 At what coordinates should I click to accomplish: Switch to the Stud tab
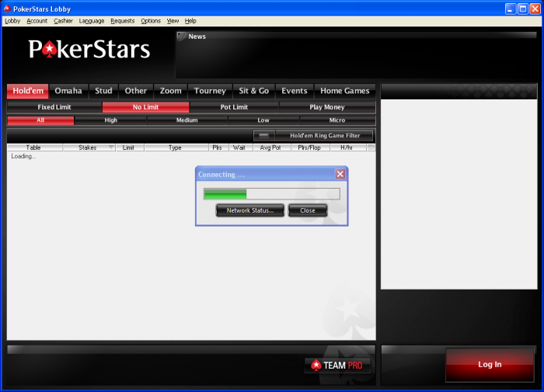tap(103, 91)
